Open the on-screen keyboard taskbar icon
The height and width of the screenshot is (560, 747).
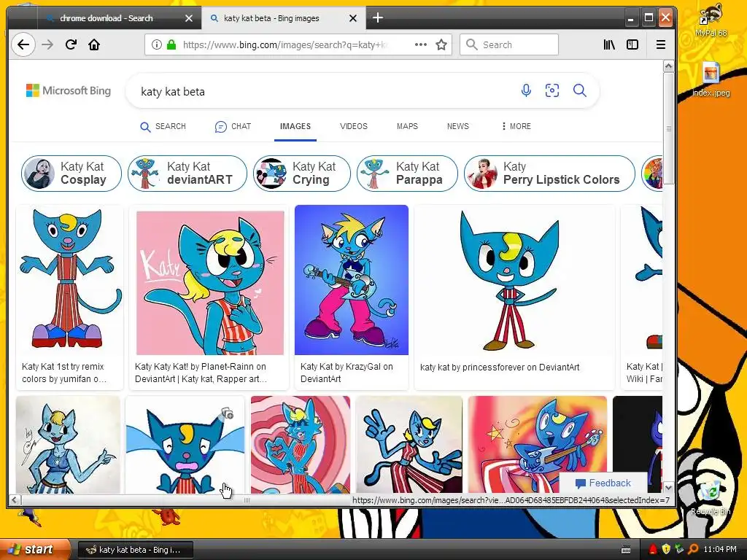tap(626, 550)
